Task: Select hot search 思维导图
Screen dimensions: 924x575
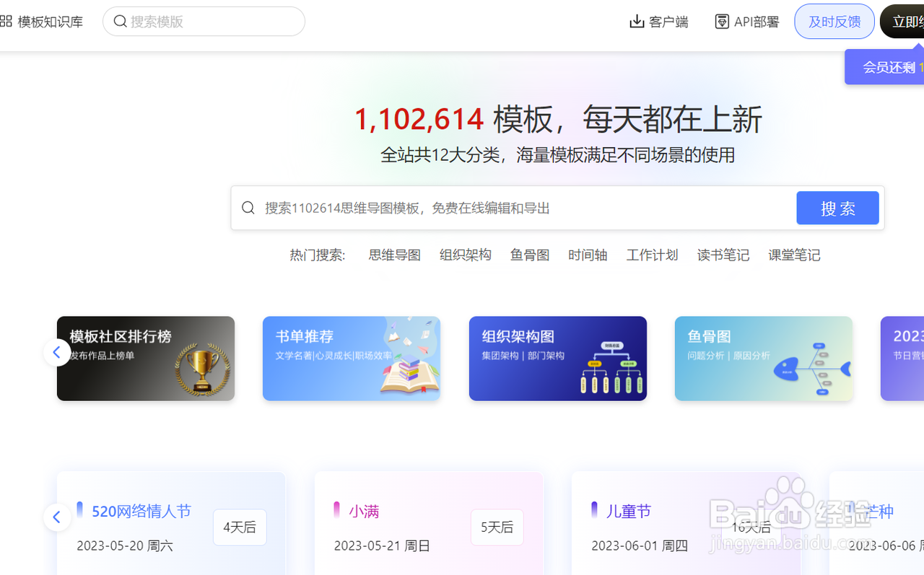Action: tap(395, 255)
